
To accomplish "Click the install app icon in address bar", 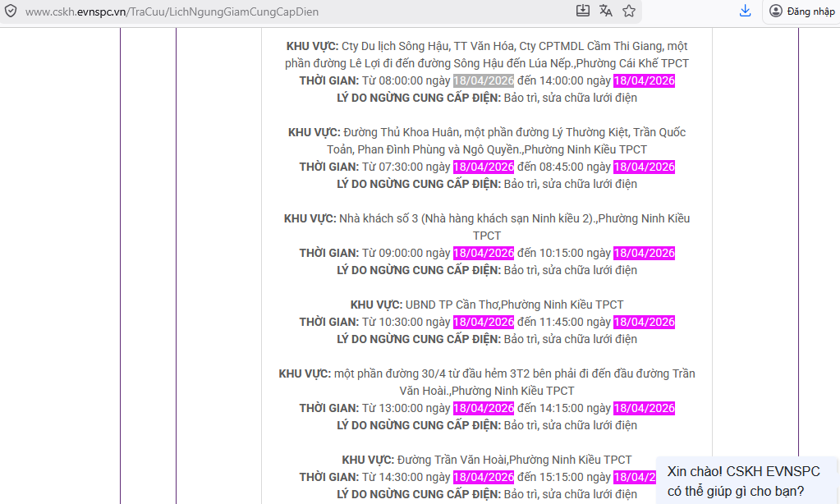I will tap(583, 11).
